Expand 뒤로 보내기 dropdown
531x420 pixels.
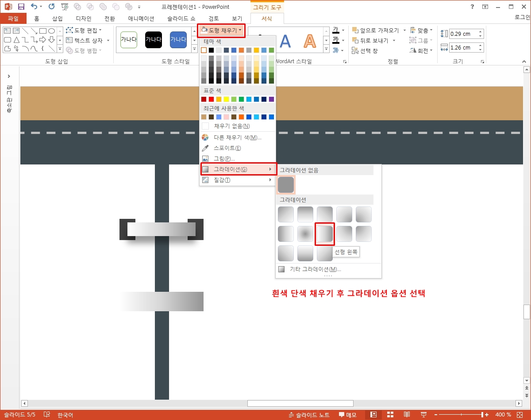tap(394, 41)
